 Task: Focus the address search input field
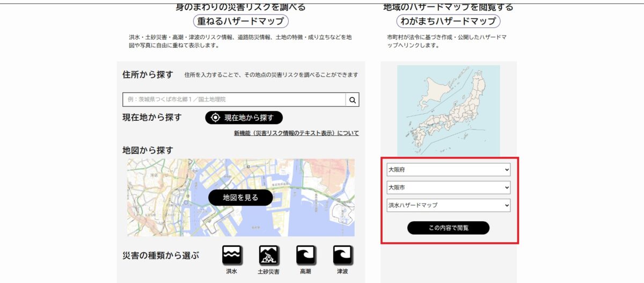click(234, 100)
